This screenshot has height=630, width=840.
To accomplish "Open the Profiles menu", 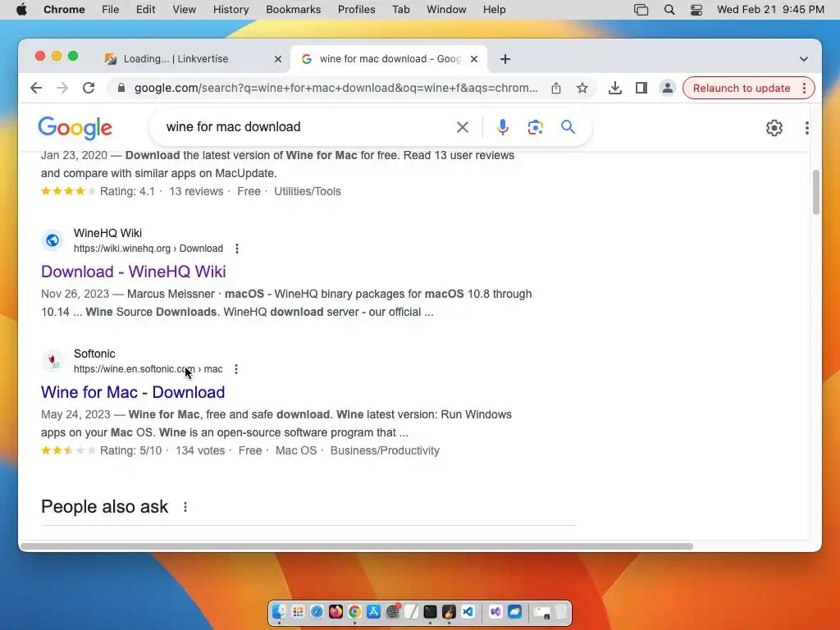I will [x=356, y=10].
